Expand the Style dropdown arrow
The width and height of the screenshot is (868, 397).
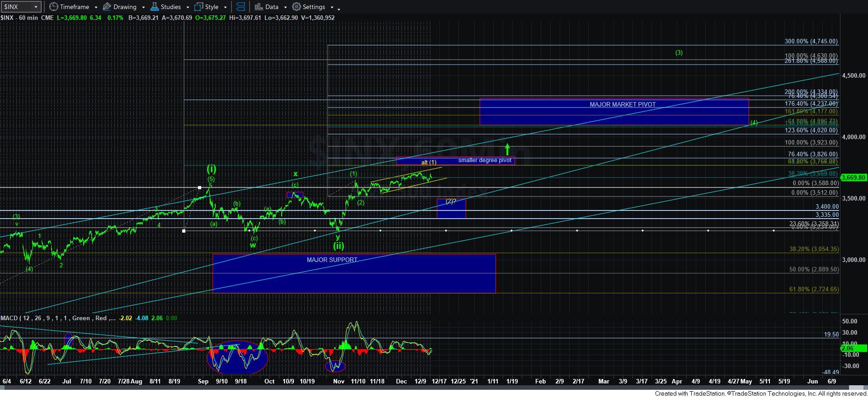(x=225, y=7)
